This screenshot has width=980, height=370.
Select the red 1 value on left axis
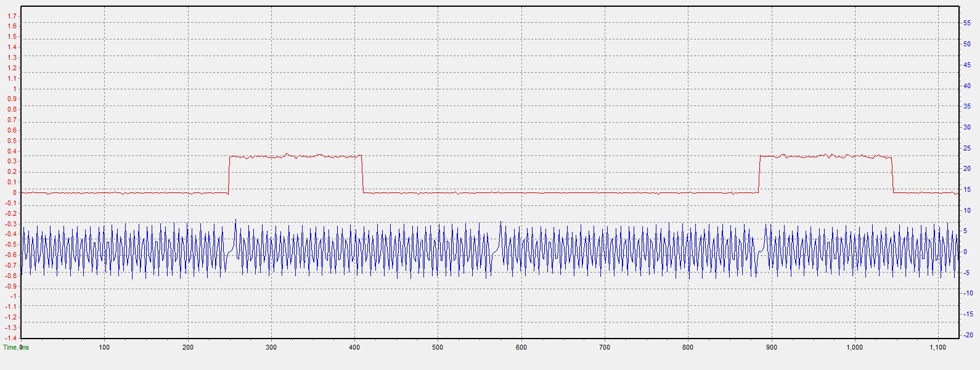(14, 89)
